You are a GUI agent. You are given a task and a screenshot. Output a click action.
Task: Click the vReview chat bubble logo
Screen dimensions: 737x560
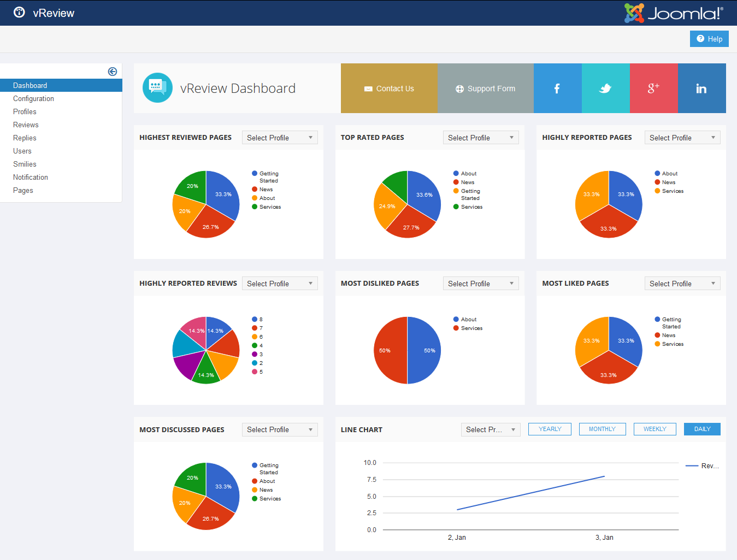157,88
